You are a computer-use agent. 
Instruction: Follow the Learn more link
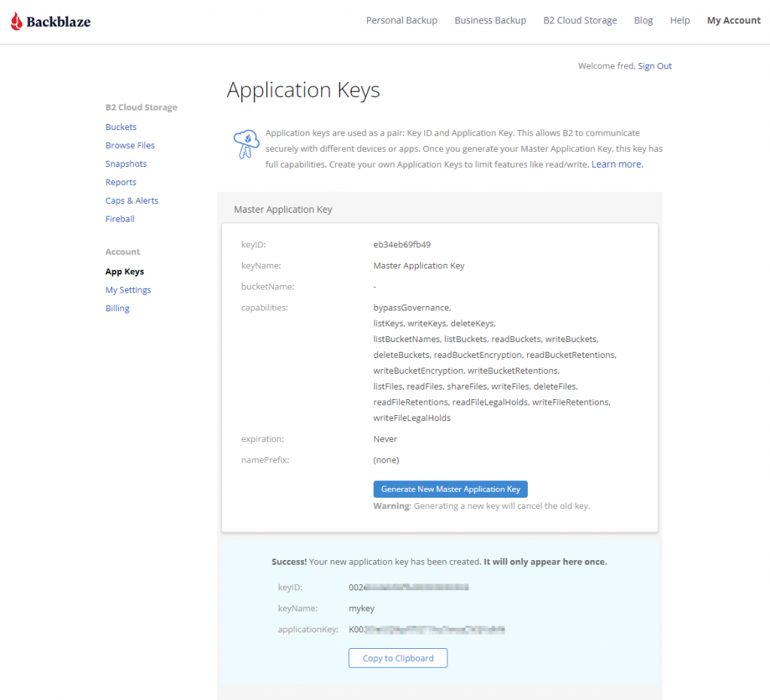pos(617,165)
